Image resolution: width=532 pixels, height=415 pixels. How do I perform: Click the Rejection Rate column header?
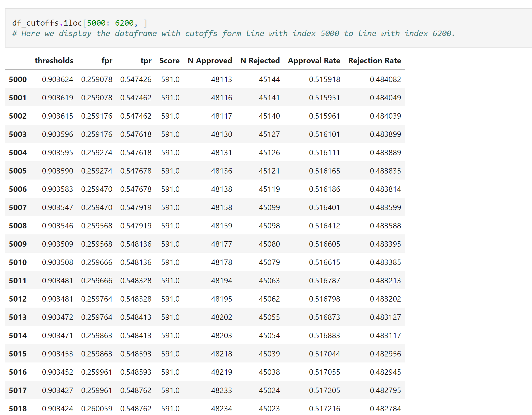(375, 61)
